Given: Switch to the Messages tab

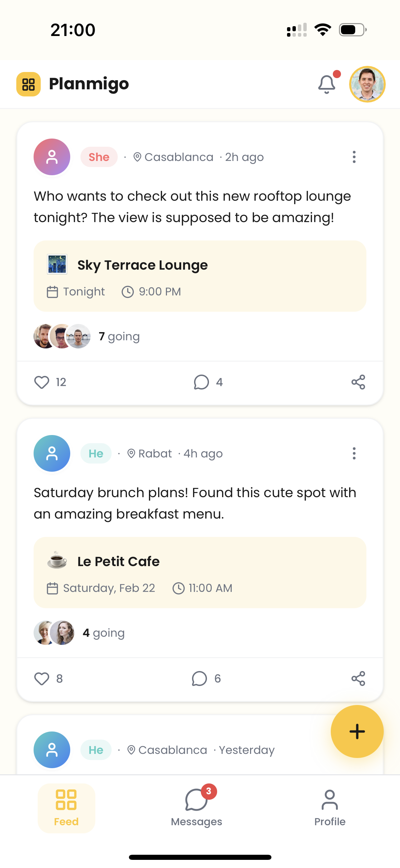Looking at the screenshot, I should (196, 808).
